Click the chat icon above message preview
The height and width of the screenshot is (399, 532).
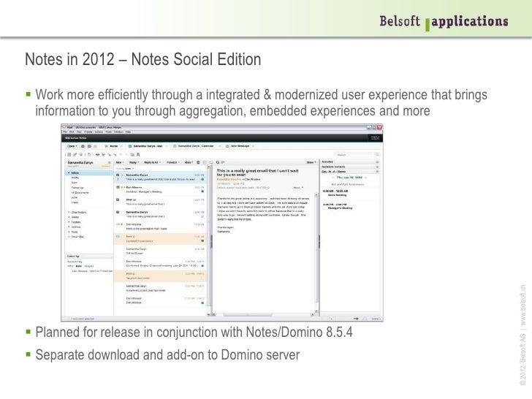point(218,162)
